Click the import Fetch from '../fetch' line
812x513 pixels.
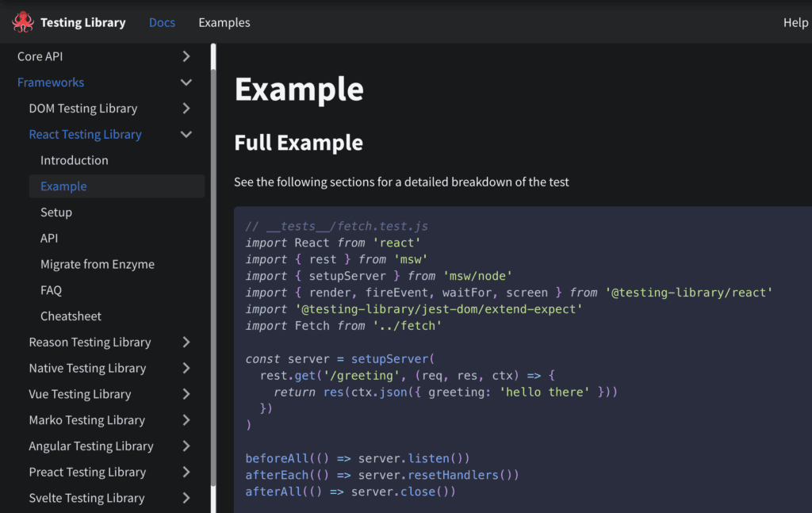coord(343,326)
